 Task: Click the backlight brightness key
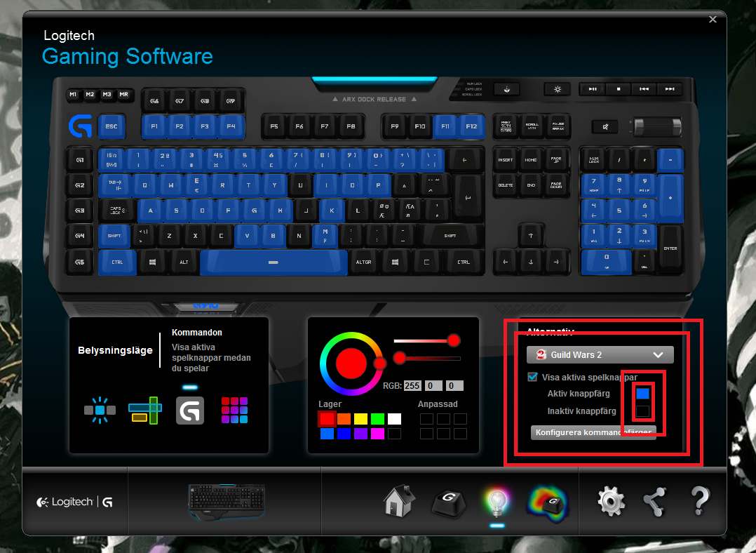[x=558, y=89]
